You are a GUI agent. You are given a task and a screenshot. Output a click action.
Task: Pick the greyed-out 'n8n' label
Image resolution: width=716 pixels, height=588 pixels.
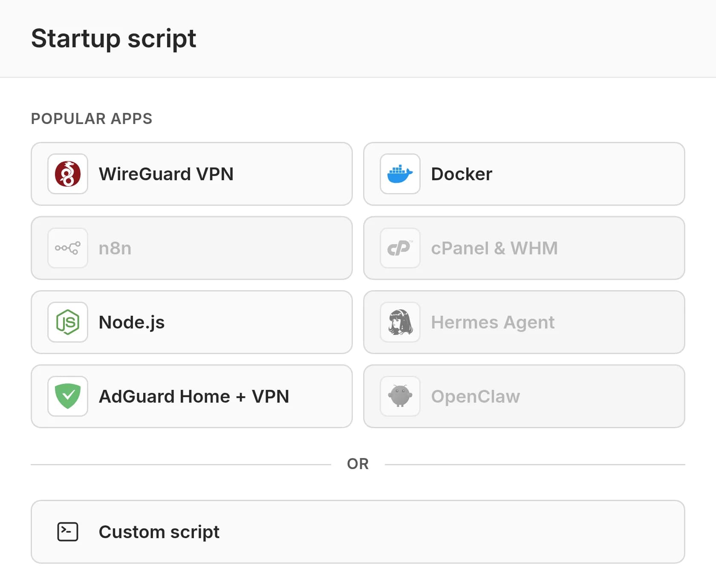tap(115, 248)
